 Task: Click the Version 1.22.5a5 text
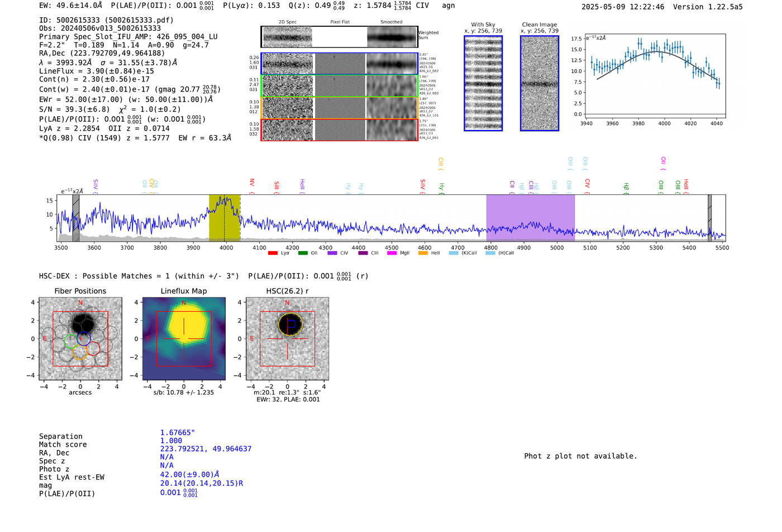(x=708, y=7)
